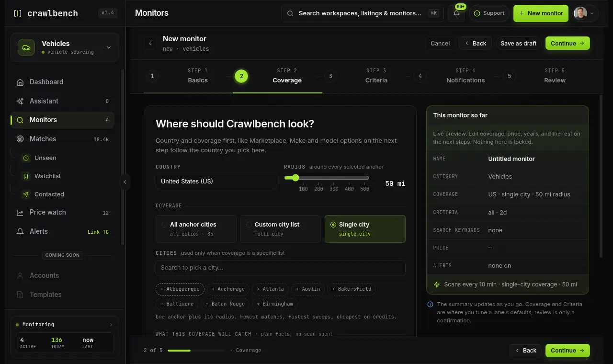This screenshot has height=364, width=613.
Task: Click the magnifier icon in search bar
Action: pyautogui.click(x=290, y=13)
